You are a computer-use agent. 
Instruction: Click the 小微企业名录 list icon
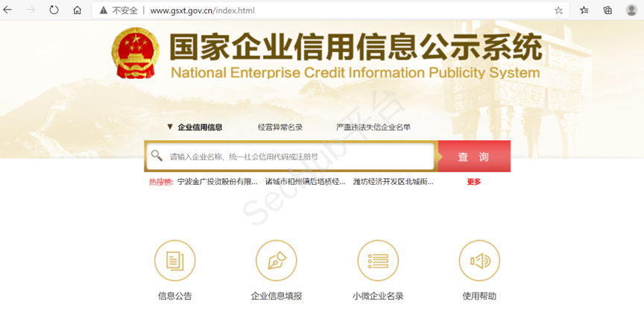(x=378, y=261)
